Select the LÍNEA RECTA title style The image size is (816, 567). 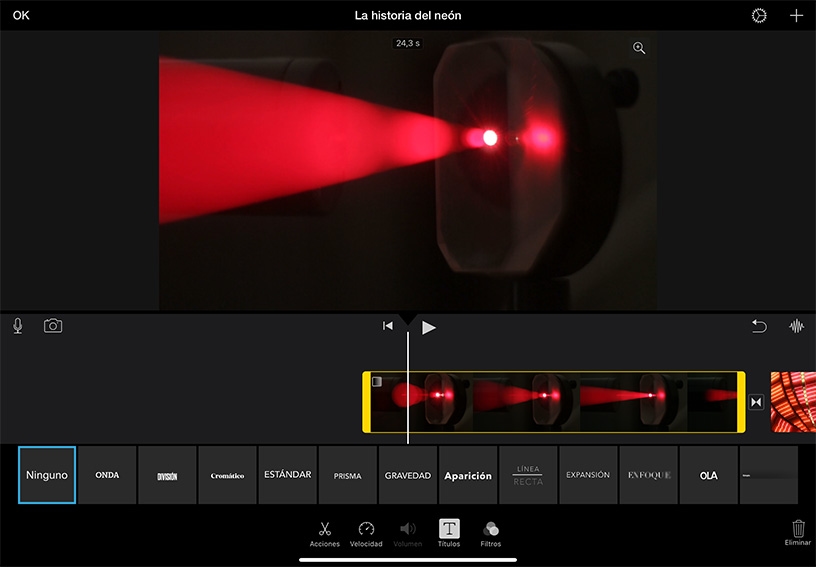[x=528, y=475]
